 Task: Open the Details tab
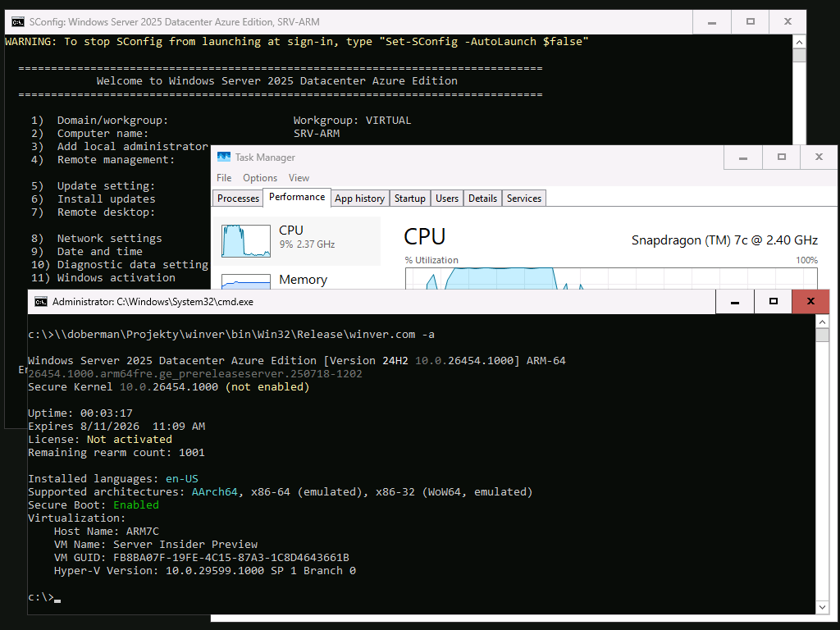pyautogui.click(x=482, y=199)
